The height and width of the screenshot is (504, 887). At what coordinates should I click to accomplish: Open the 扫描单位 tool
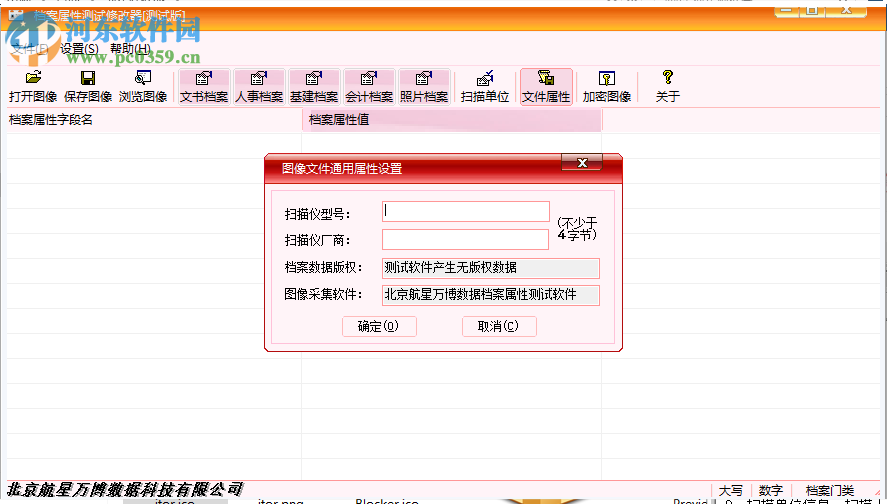pyautogui.click(x=485, y=87)
